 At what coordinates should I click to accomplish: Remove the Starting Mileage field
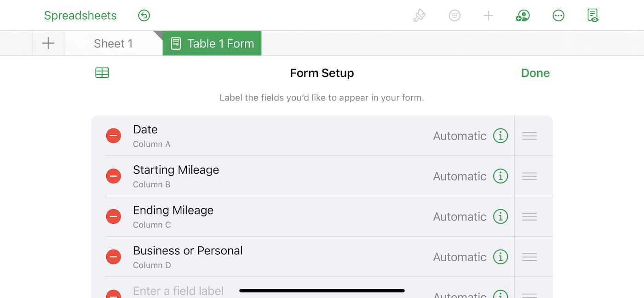[x=114, y=176]
